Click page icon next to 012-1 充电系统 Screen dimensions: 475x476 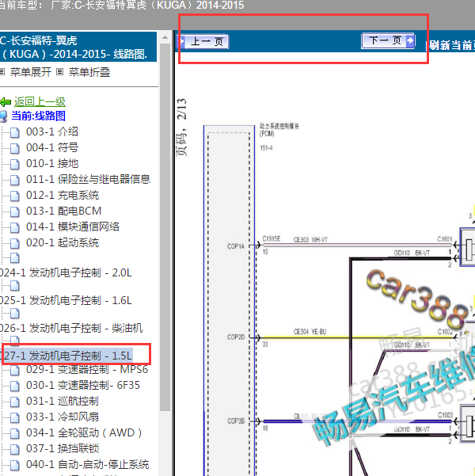14,196
